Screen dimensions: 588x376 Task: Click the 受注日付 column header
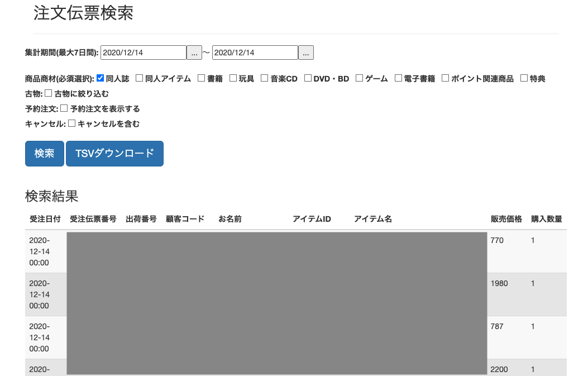point(45,219)
